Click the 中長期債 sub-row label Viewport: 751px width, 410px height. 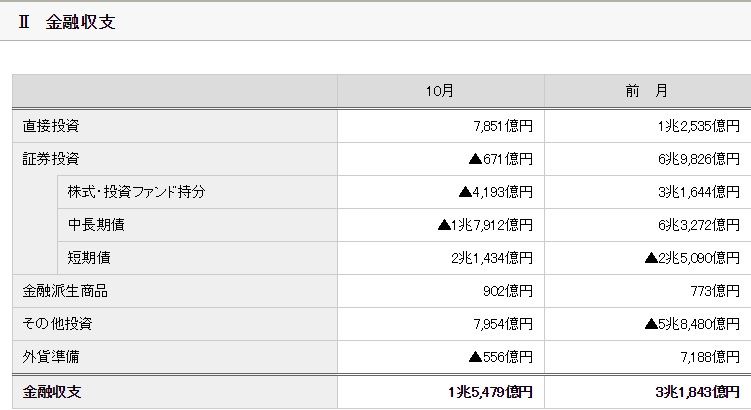click(x=96, y=225)
